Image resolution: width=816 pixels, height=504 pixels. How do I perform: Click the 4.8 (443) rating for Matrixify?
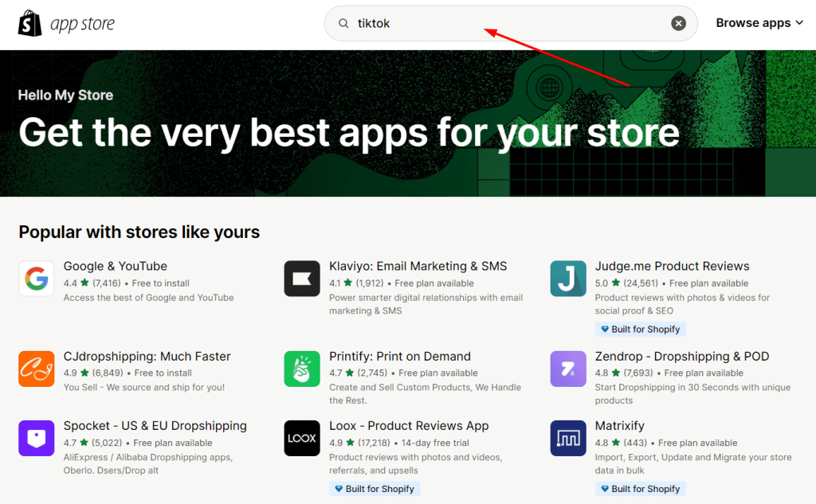621,443
